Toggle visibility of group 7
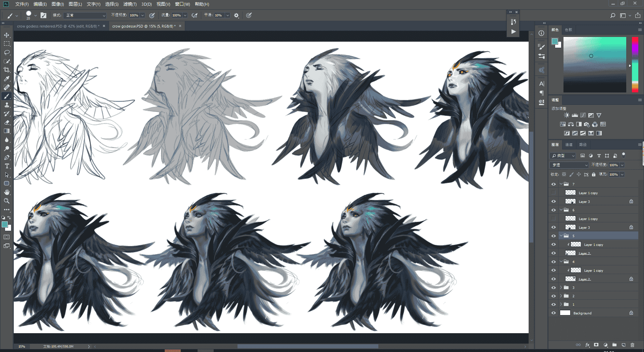The image size is (644, 352). [x=553, y=184]
